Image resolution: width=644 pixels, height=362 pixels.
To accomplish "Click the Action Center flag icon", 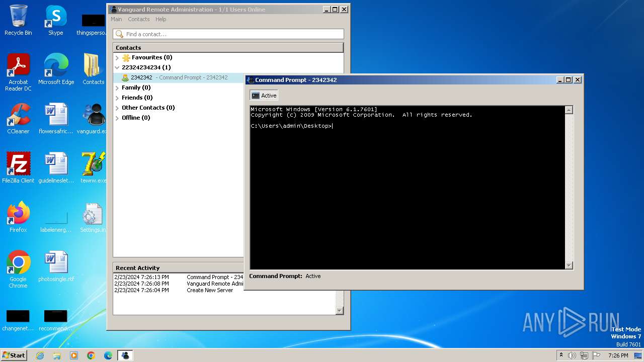I will point(596,355).
